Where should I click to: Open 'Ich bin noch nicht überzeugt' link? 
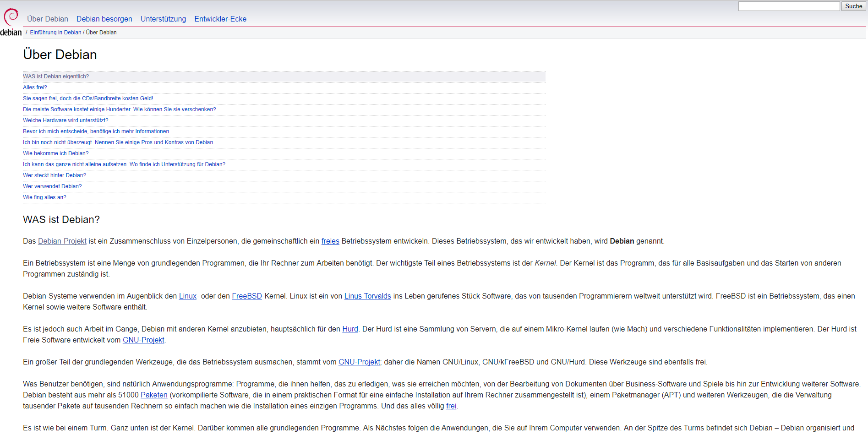[119, 142]
